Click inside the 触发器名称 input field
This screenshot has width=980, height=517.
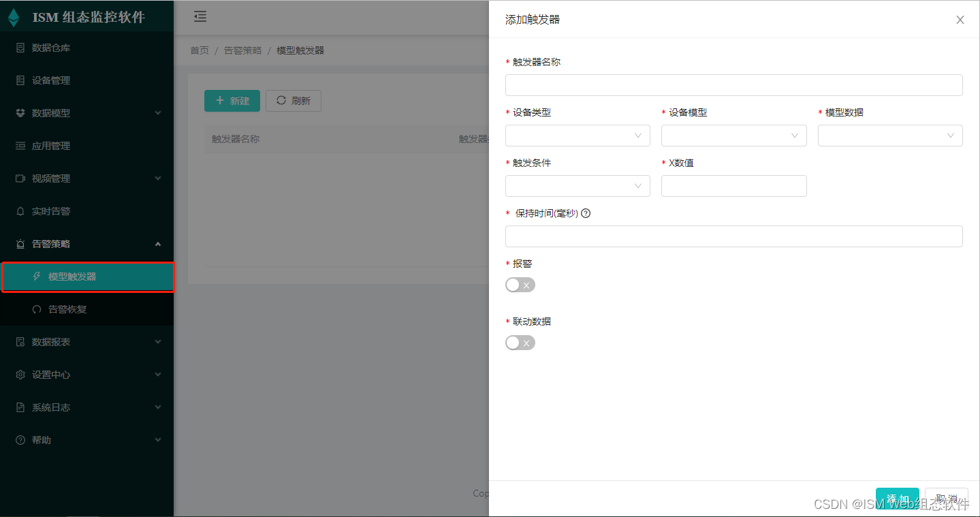pyautogui.click(x=733, y=84)
